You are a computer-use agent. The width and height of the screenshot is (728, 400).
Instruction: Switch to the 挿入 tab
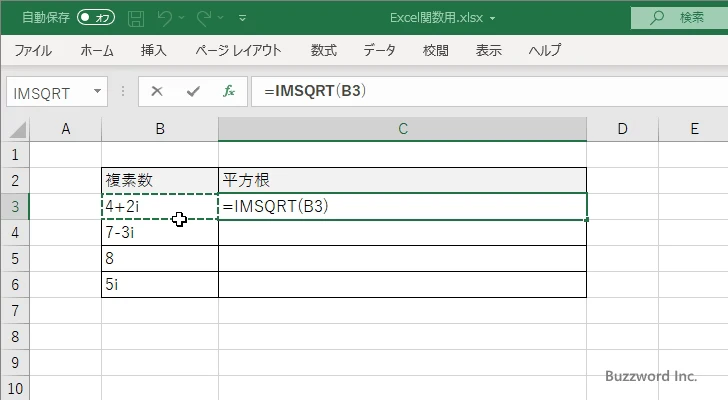click(x=154, y=50)
